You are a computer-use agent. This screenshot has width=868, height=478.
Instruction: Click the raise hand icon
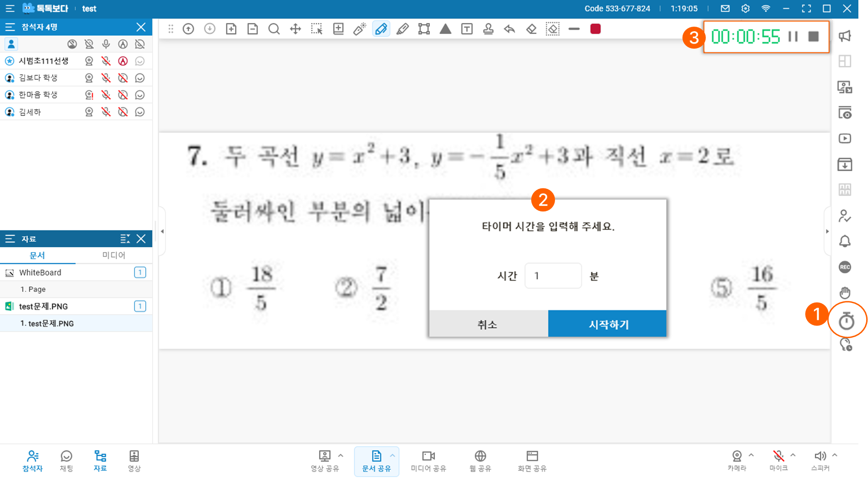[x=845, y=293]
